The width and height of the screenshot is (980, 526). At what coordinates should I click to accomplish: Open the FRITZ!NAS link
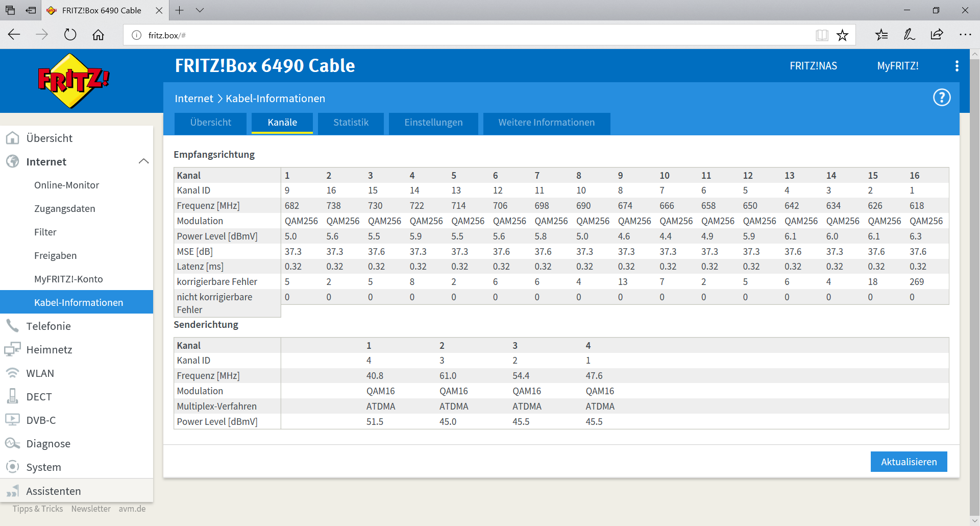point(813,66)
